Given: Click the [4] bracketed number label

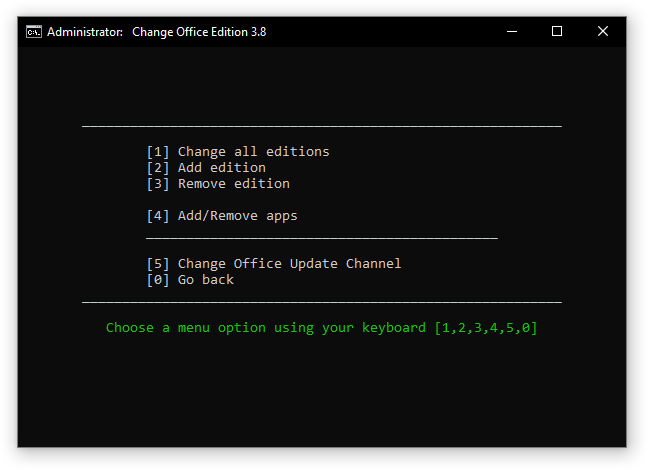Looking at the screenshot, I should coord(158,216).
